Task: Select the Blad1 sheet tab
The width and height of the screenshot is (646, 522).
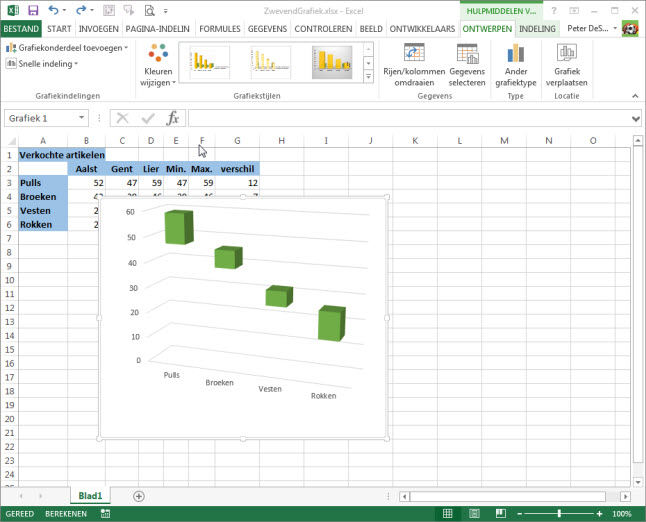Action: 90,496
